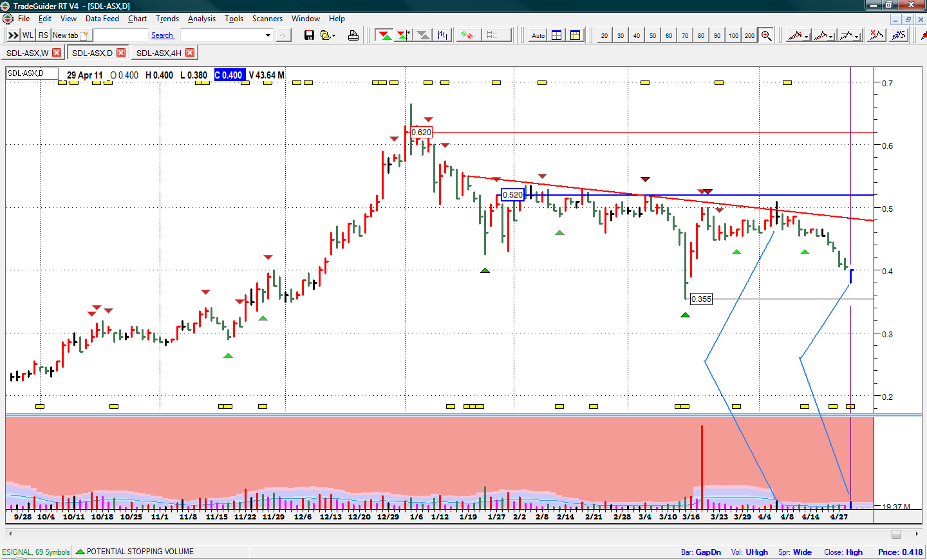Switch to the SDL-ASX,4H tab

point(158,53)
